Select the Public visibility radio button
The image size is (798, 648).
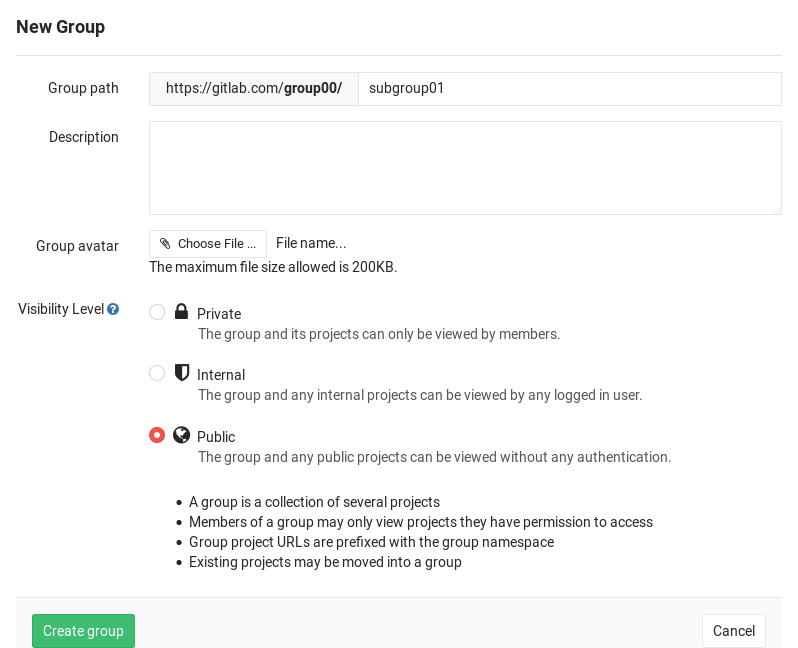coord(157,435)
